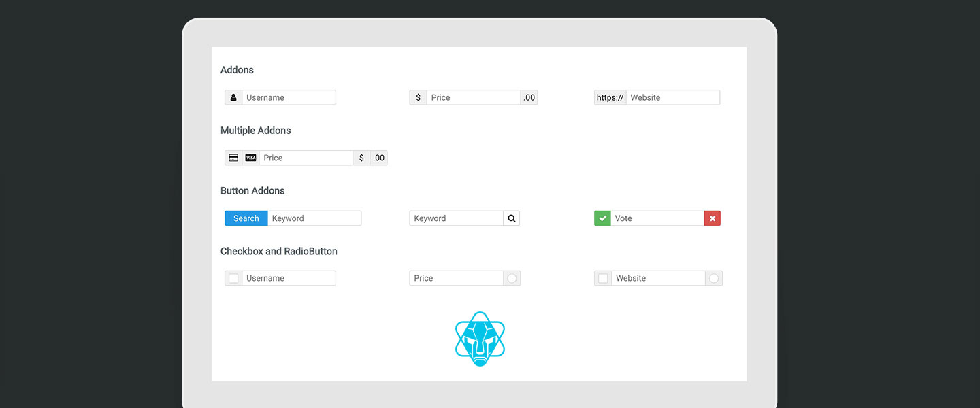
Task: Click the red X button beside Vote
Action: [713, 218]
